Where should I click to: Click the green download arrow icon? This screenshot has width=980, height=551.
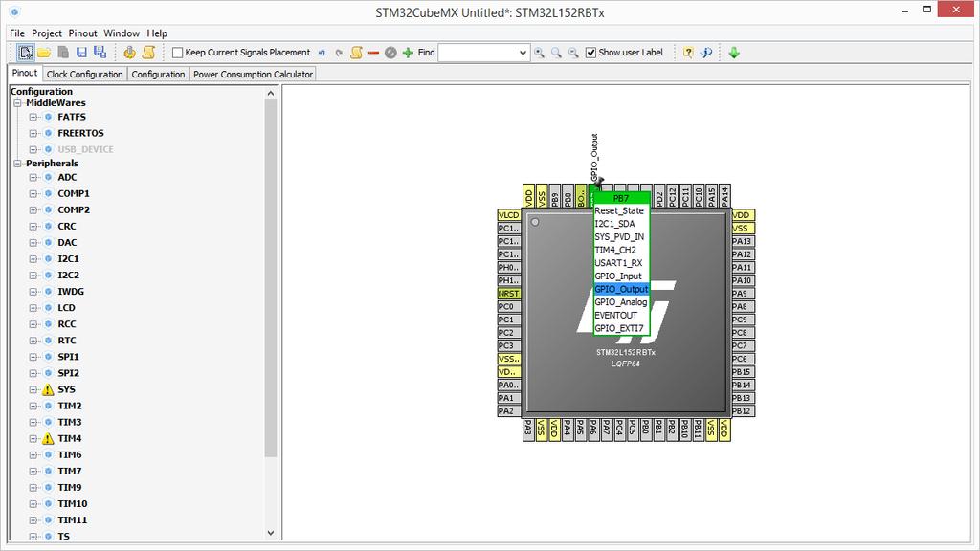pos(734,53)
